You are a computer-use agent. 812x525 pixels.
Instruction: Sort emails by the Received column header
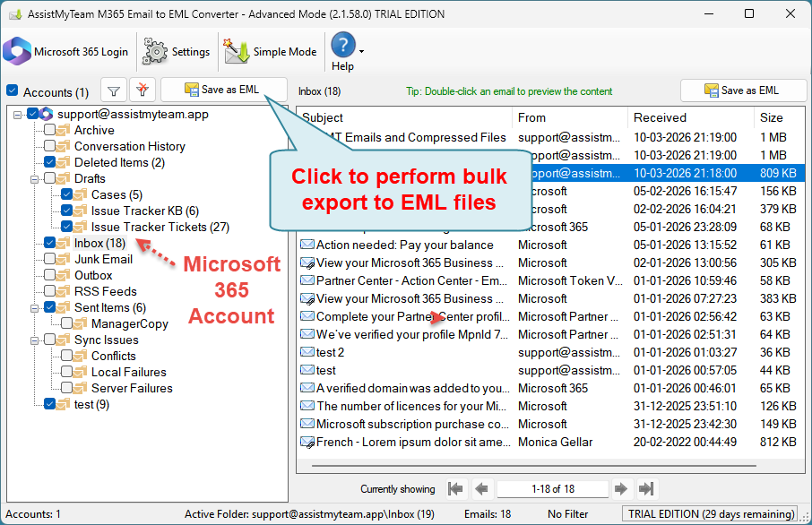point(660,117)
